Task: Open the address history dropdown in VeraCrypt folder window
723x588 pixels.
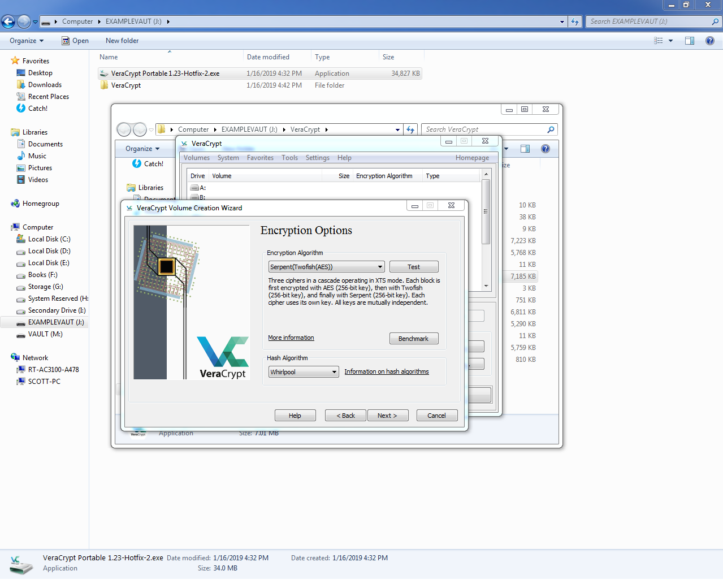Action: click(x=397, y=129)
